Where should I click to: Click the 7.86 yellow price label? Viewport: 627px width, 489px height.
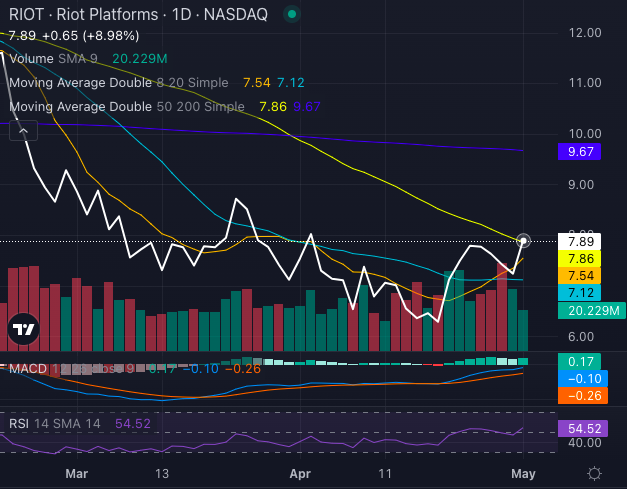click(x=579, y=259)
